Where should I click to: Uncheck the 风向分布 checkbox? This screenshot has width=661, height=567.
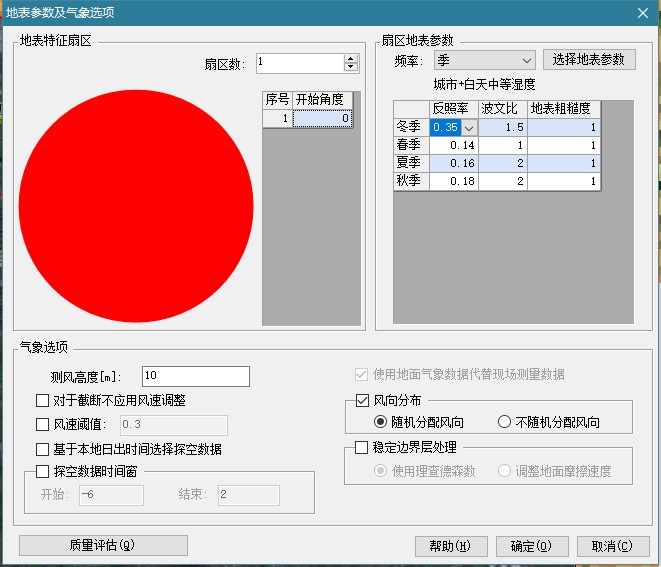point(363,401)
